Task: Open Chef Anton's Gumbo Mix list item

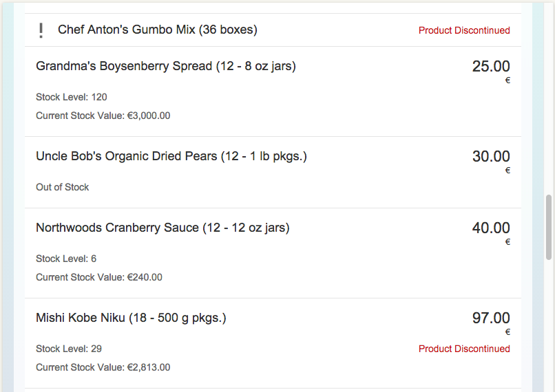Action: 157,30
